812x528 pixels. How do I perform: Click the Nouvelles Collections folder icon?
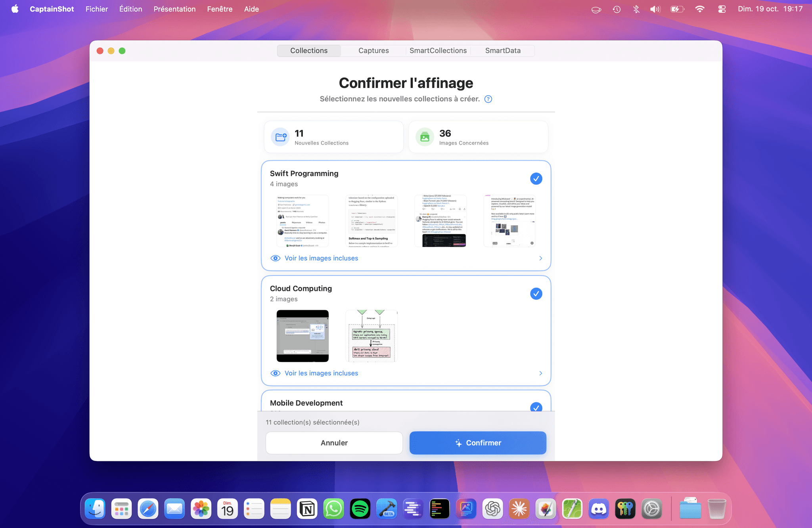click(281, 137)
